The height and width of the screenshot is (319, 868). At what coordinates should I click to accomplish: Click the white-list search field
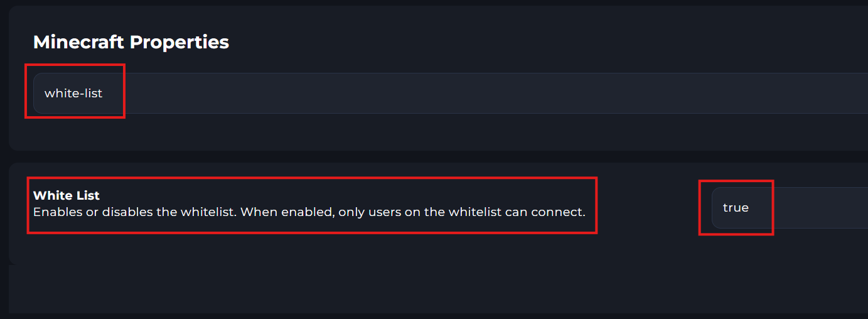point(439,94)
